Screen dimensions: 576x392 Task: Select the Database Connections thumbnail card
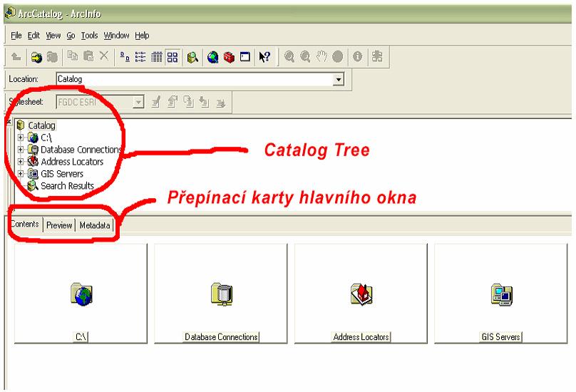pos(221,294)
